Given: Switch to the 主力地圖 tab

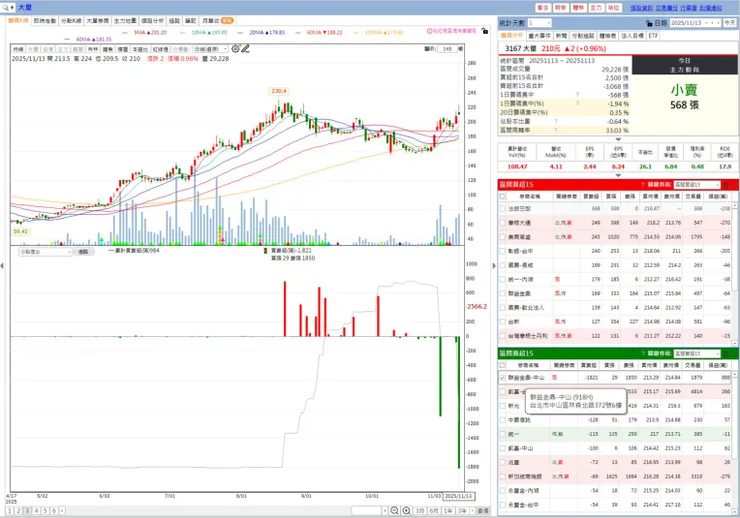Looking at the screenshot, I should 125,21.
